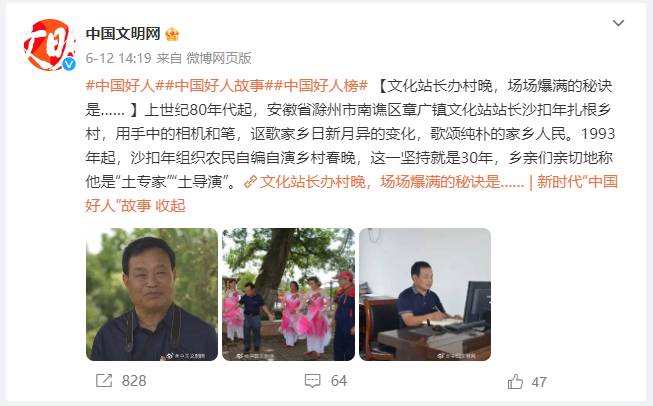
Task: Click the repost count 828
Action: (x=134, y=381)
